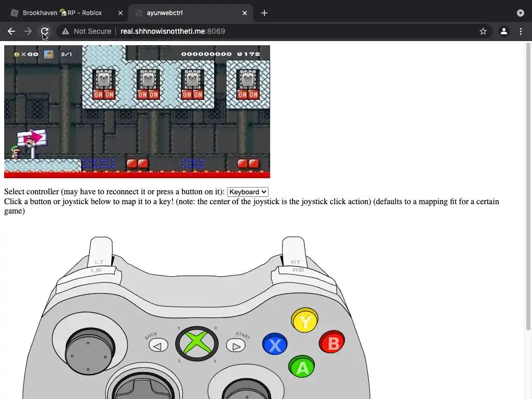Click the BACK controller button
532x399 pixels.
(x=158, y=345)
